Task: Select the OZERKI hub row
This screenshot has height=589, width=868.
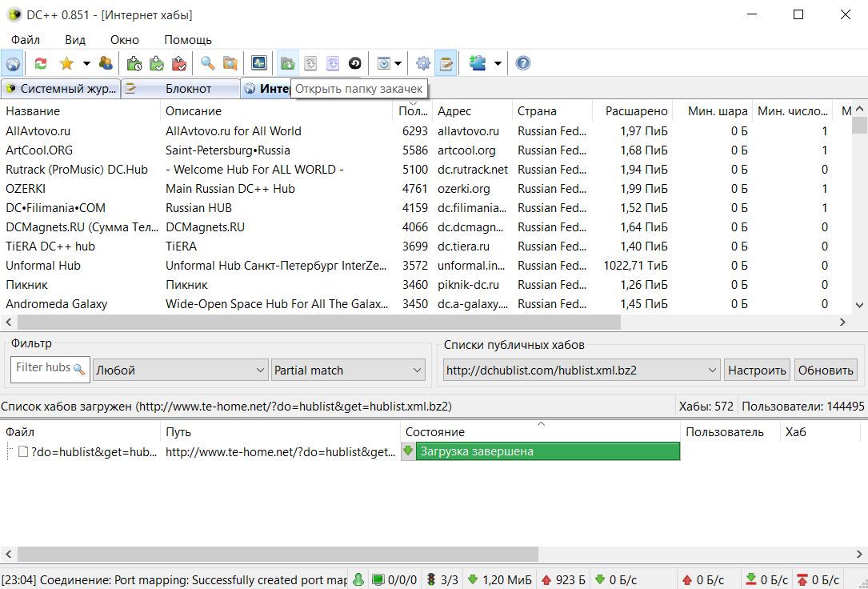Action: coord(425,189)
